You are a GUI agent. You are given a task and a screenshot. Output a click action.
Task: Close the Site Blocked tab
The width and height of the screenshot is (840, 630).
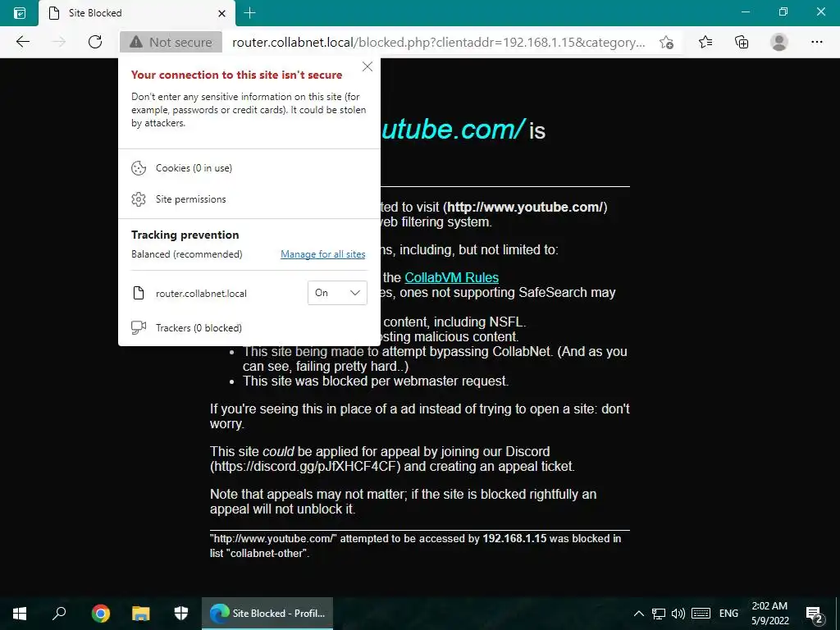point(221,13)
